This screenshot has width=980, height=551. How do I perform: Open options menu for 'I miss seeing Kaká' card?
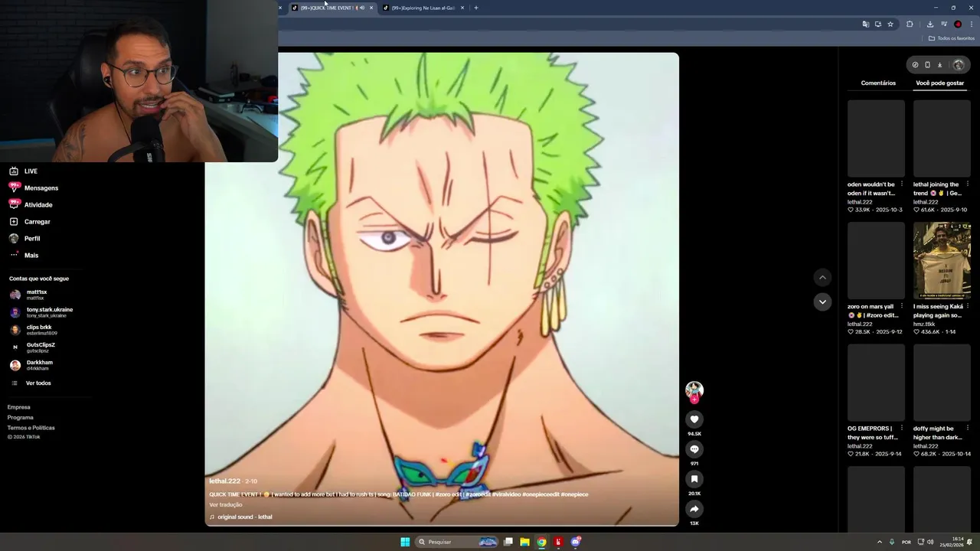(x=967, y=306)
